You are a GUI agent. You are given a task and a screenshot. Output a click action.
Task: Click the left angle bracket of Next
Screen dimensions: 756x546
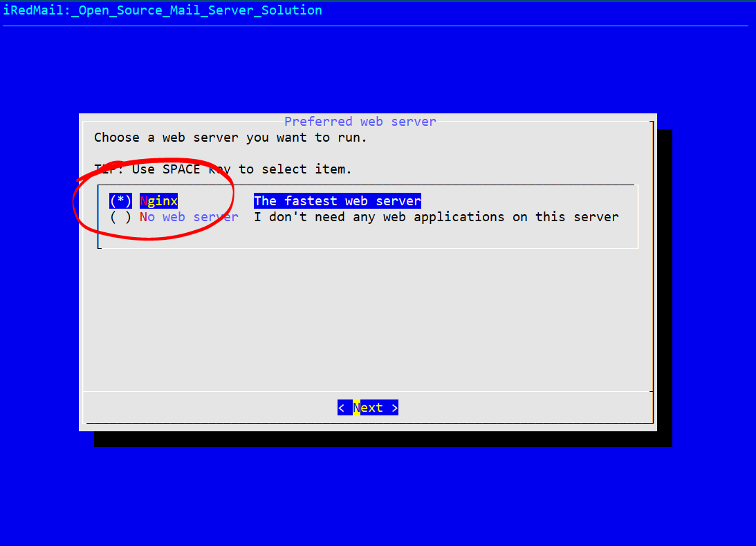[342, 408]
